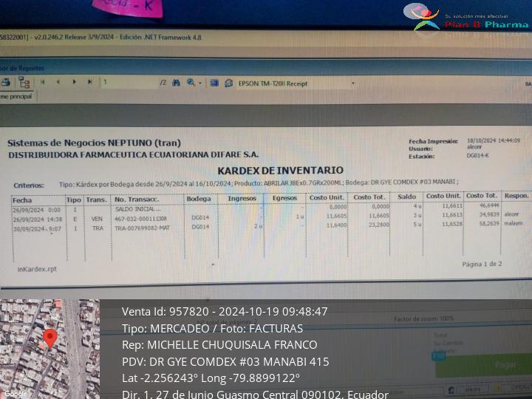Screen dimensions: 532x399
Task: Click total cost value 23,2800
Action: 378,225
